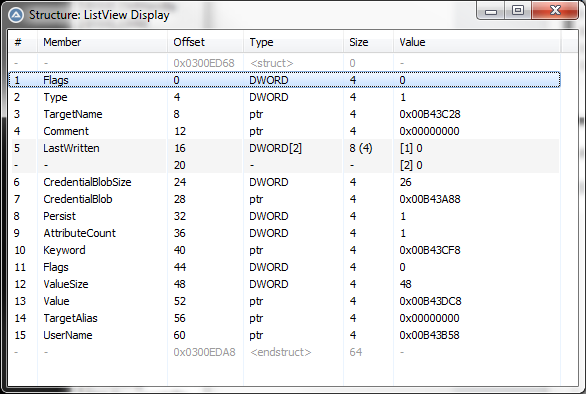Click the 64 size cell at endstruct
Screen dimensions: 586x394
point(356,352)
